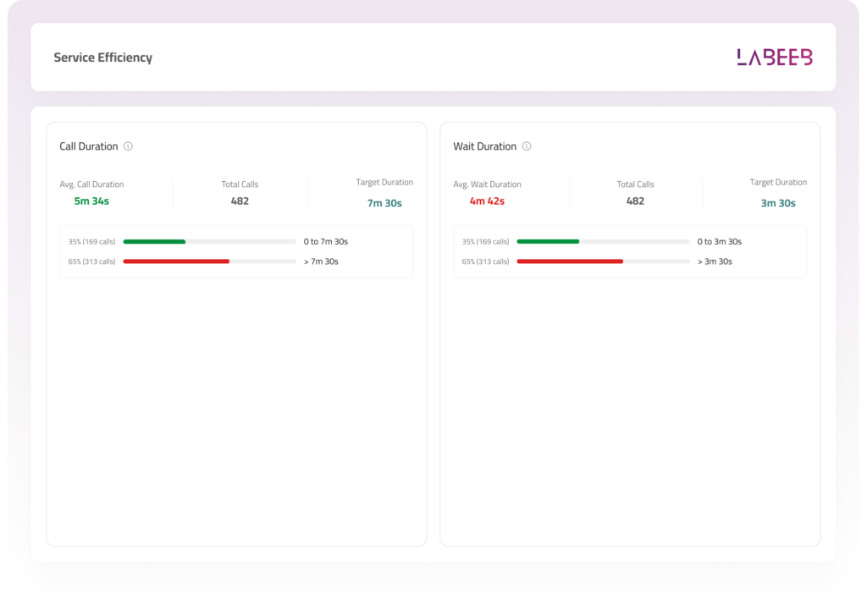
Task: Click the '> 3m 30s' range label
Action: click(x=715, y=261)
